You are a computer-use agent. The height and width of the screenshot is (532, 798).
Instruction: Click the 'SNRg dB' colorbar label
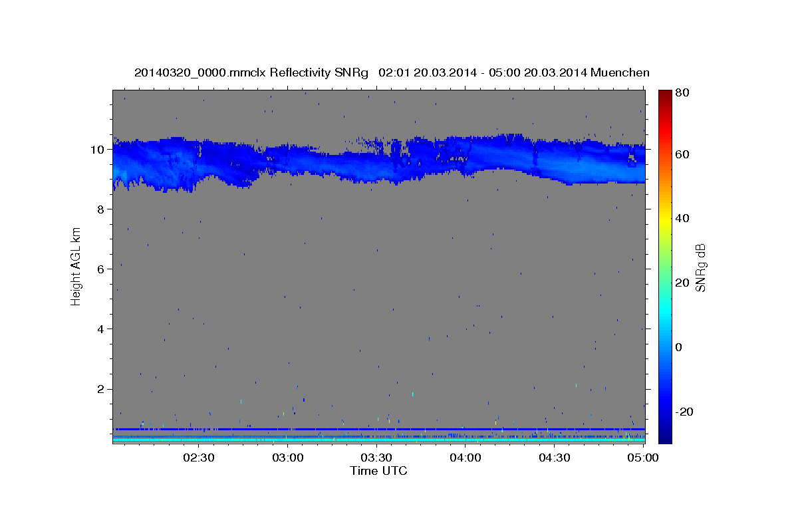coord(700,267)
